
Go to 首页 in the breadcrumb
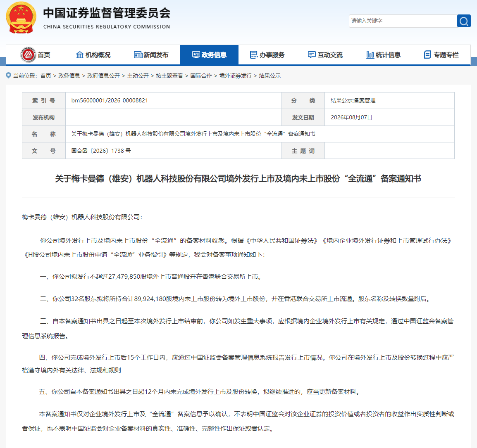[45, 76]
